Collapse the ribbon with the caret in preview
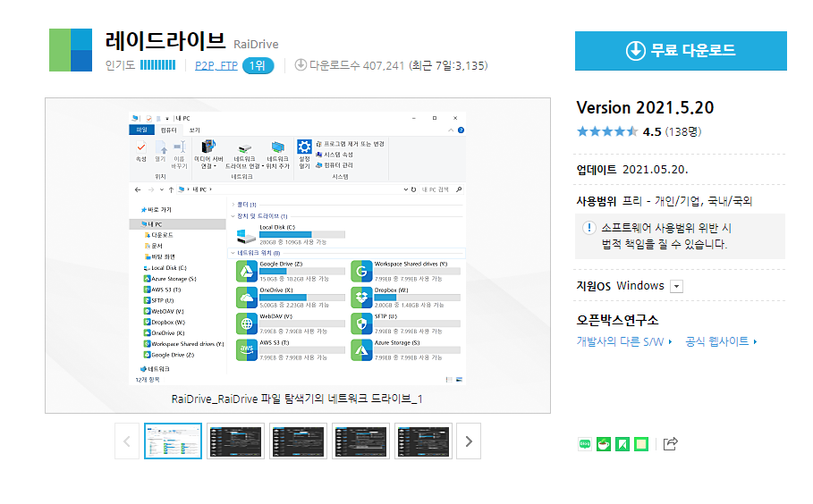Viewport: 813px width, 504px height. pos(451,130)
